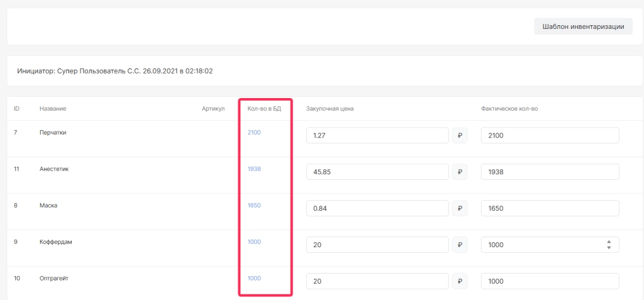Focus the purchase price field showing 45.85

pyautogui.click(x=377, y=172)
